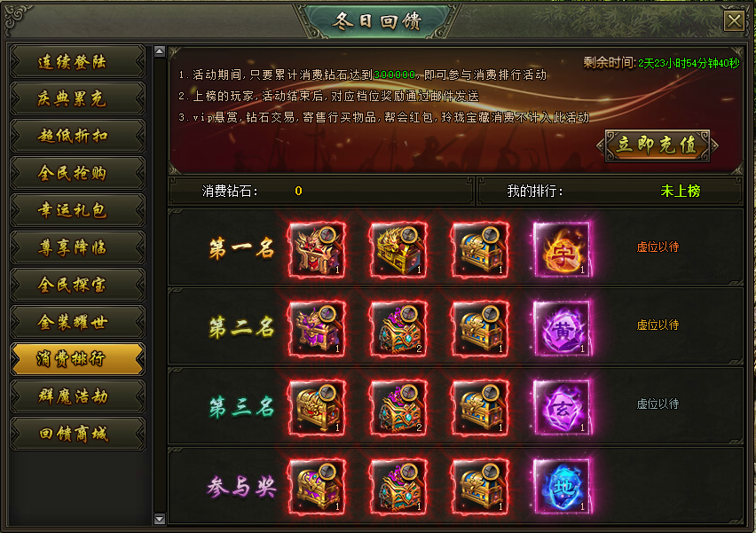Click the purple 黄 gem reward icon
This screenshot has width=756, height=533.
pos(562,329)
